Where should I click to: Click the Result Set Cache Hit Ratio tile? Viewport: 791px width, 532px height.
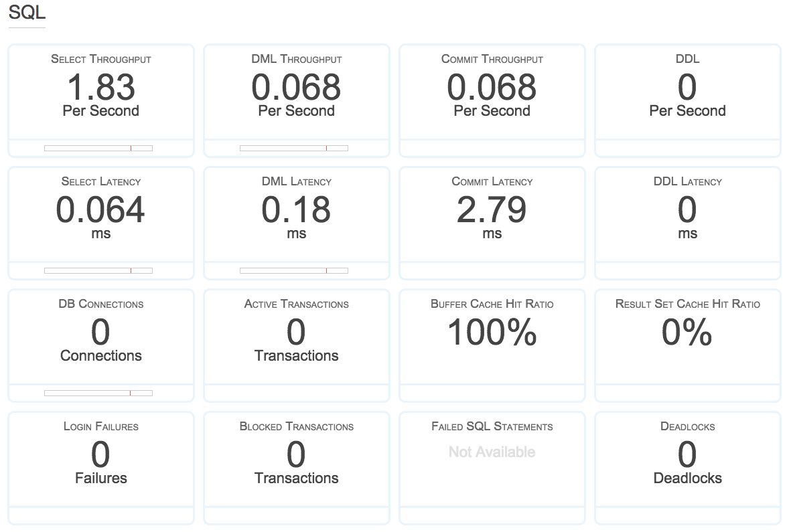687,337
